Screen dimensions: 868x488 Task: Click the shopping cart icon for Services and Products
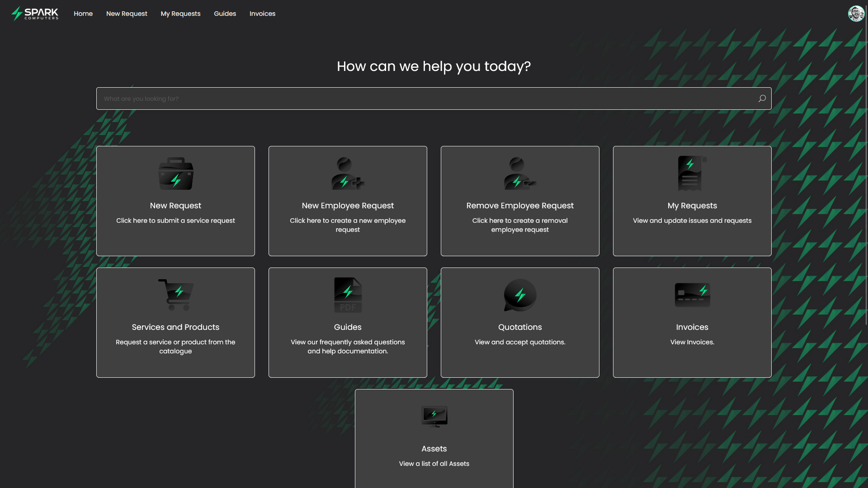(x=175, y=295)
